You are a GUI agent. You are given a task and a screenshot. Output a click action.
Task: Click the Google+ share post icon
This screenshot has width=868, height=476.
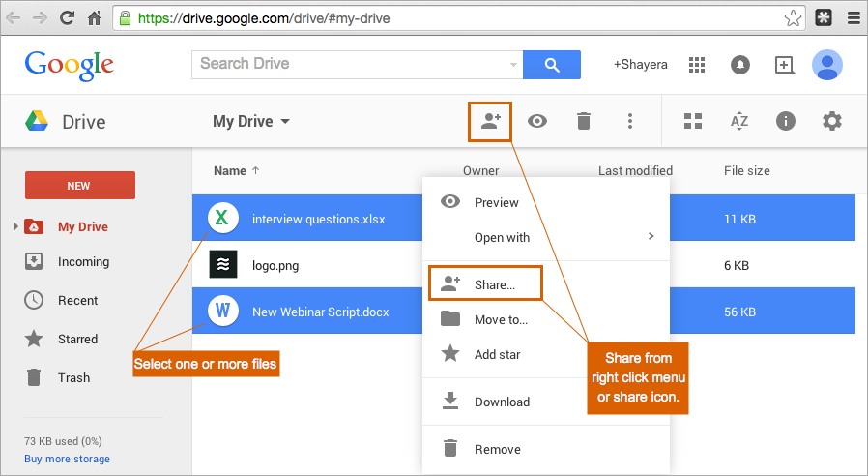pyautogui.click(x=784, y=65)
